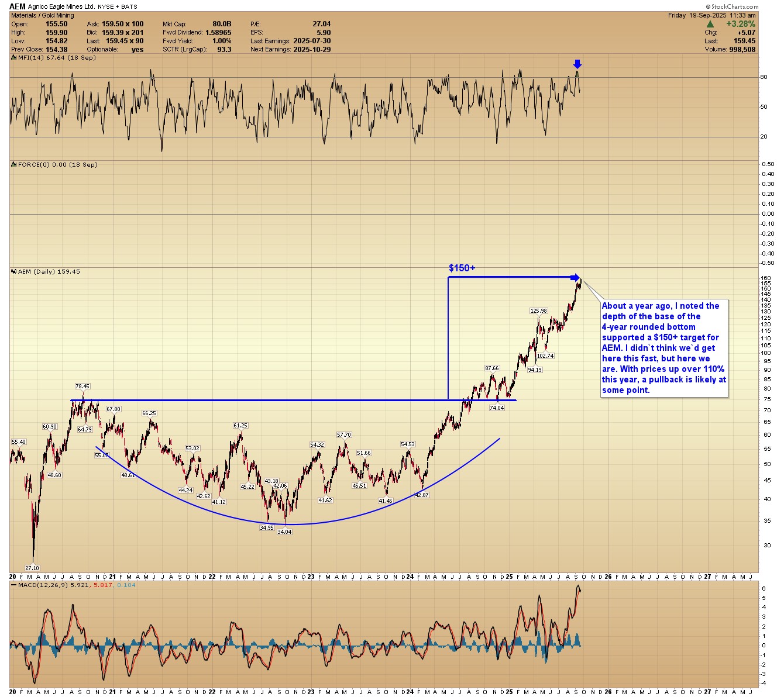
Task: Click the '53.02' price label
Action: pyautogui.click(x=192, y=448)
